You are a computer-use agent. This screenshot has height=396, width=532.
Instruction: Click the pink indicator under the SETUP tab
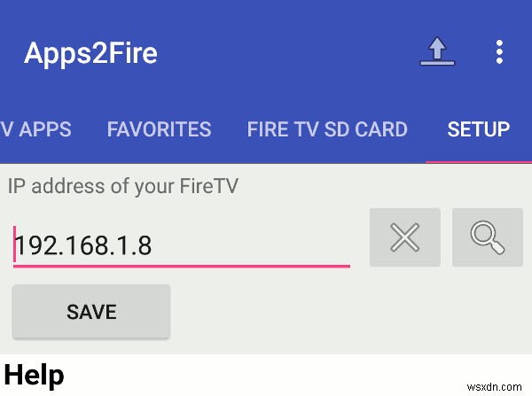tap(478, 161)
